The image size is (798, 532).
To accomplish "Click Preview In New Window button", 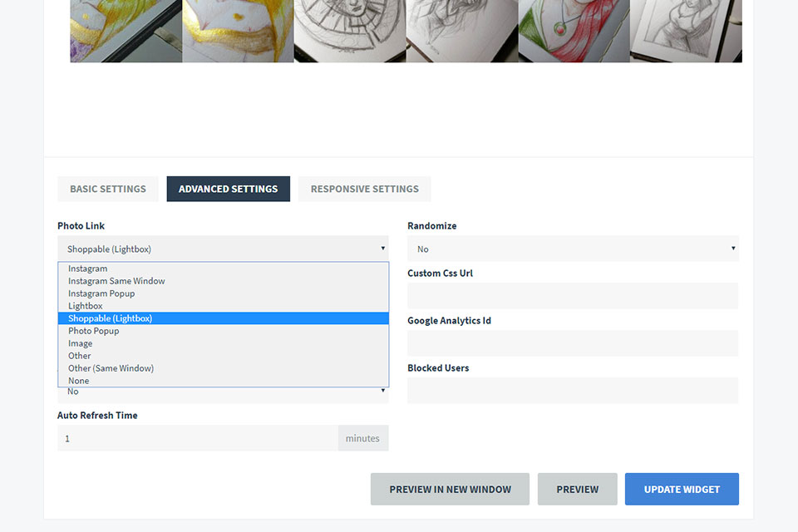I will [450, 490].
